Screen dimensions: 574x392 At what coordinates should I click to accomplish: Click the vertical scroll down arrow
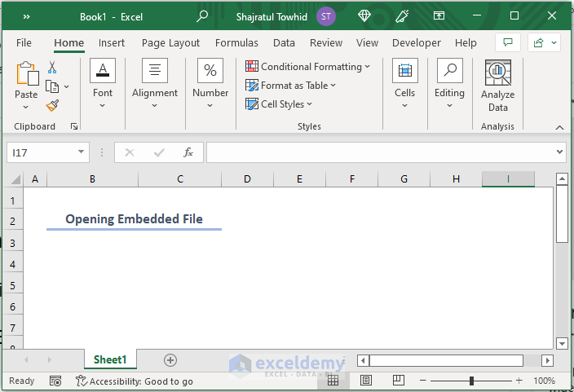[562, 343]
